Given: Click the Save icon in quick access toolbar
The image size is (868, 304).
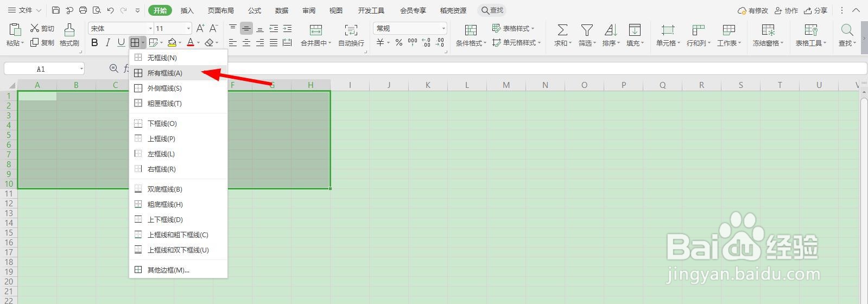Looking at the screenshot, I should tap(56, 10).
